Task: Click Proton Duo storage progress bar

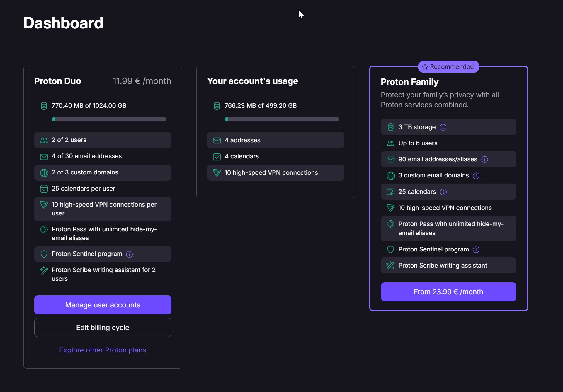Action: 109,119
